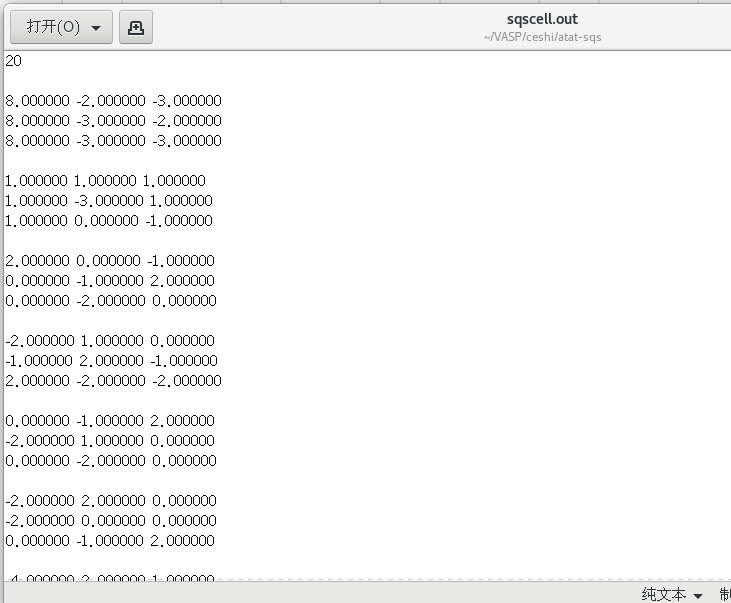This screenshot has height=603, width=731.
Task: Click line -2.000000 1.000000 0.000000 above -1.000000 2.000000 -1.000000
Action: click(x=110, y=341)
